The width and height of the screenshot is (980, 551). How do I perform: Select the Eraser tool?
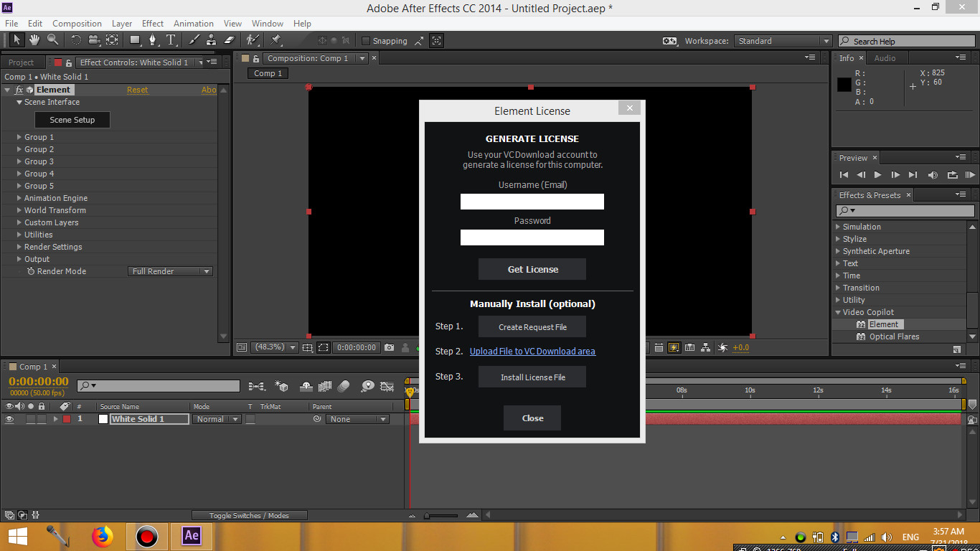click(x=230, y=40)
